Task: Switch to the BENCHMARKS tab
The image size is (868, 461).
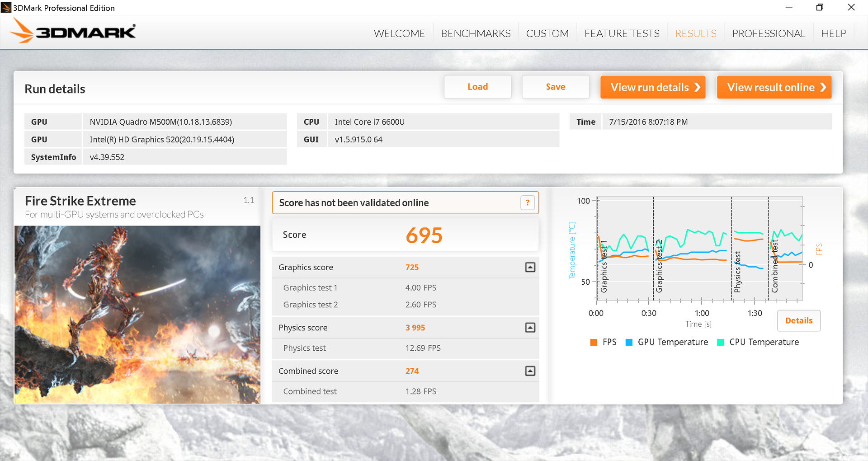Action: pyautogui.click(x=476, y=33)
